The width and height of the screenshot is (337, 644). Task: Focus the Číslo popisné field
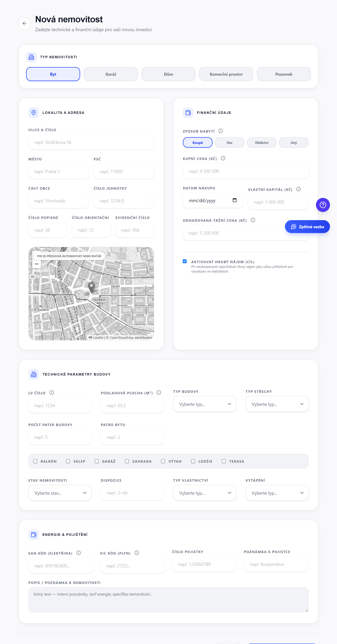(48, 230)
